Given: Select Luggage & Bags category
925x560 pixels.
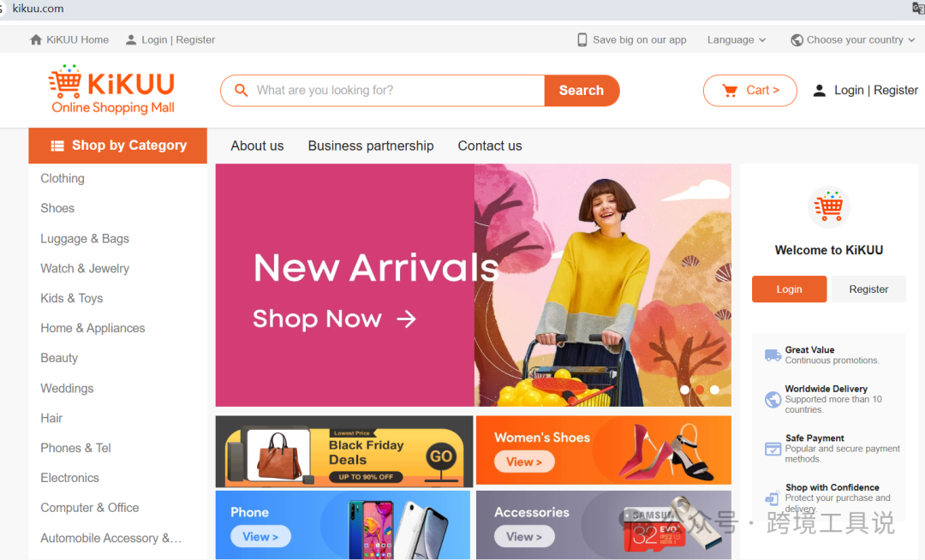Looking at the screenshot, I should 84,238.
